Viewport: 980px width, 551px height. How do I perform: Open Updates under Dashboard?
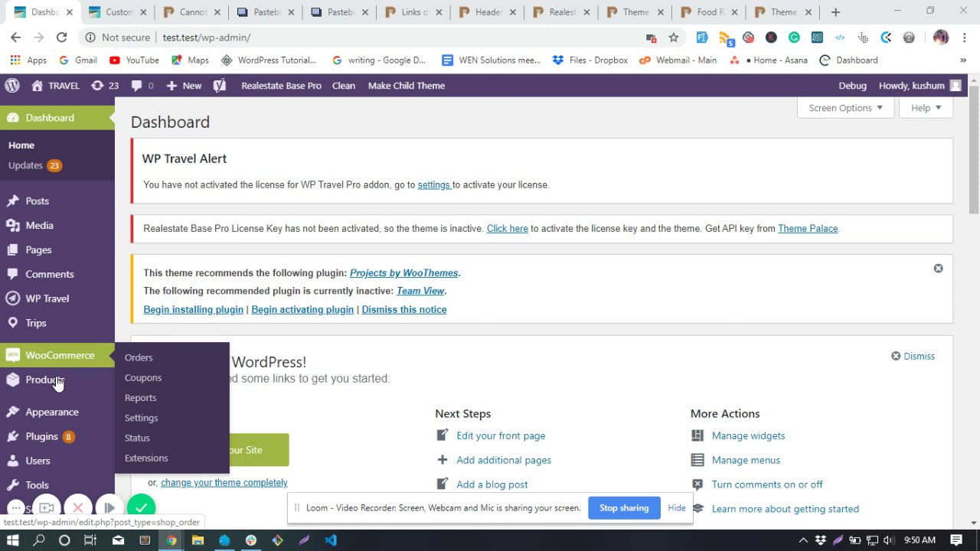34,165
